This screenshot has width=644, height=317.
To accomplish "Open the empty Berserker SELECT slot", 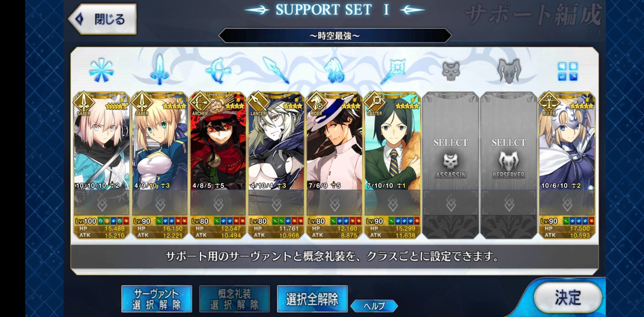I will [509, 165].
